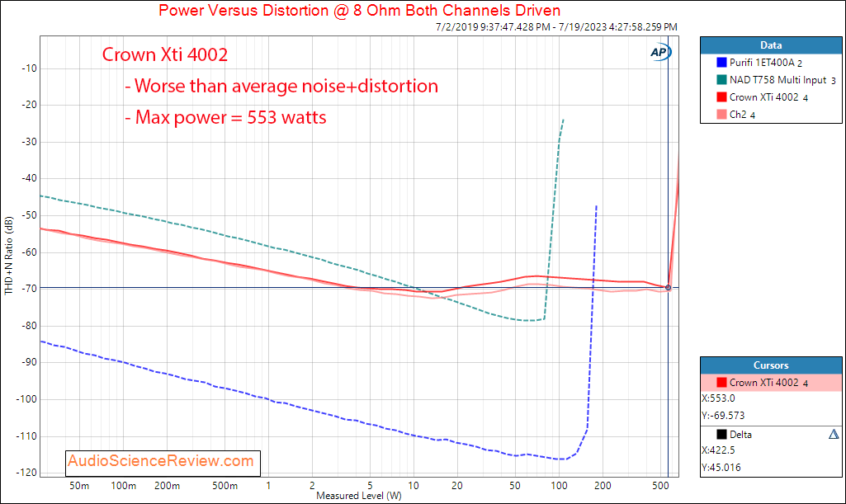Viewport: 846px width, 504px height.
Task: Click the Crown Xti 4002 red annotation heading
Action: pos(165,54)
